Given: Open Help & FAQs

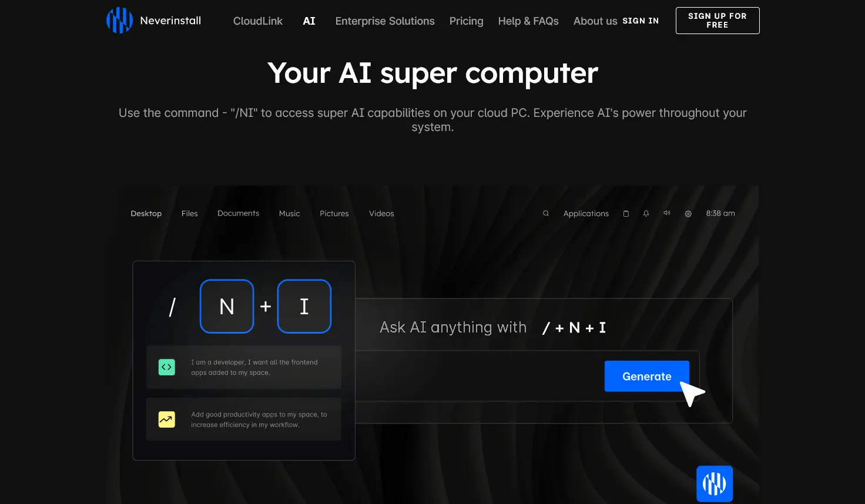Looking at the screenshot, I should click(x=528, y=21).
